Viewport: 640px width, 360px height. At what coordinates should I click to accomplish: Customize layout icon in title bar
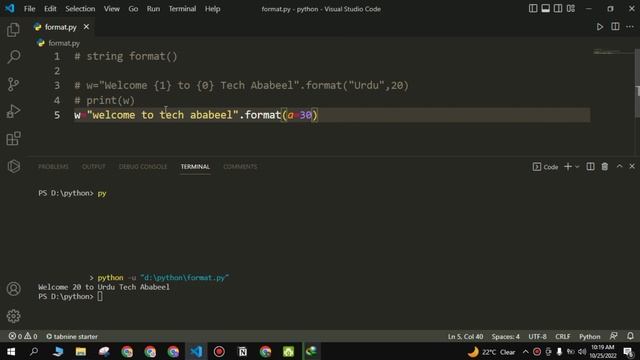571,9
